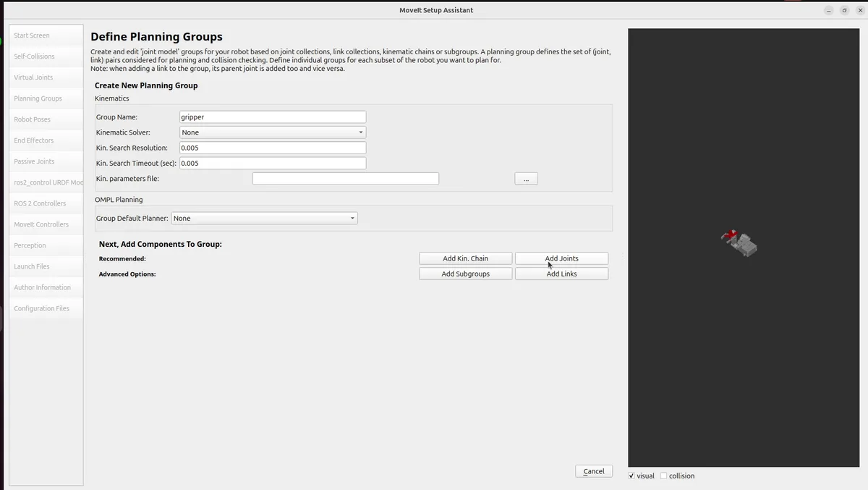Screen dimensions: 868x490
Task: Cancel creating the planning group
Action: click(594, 471)
